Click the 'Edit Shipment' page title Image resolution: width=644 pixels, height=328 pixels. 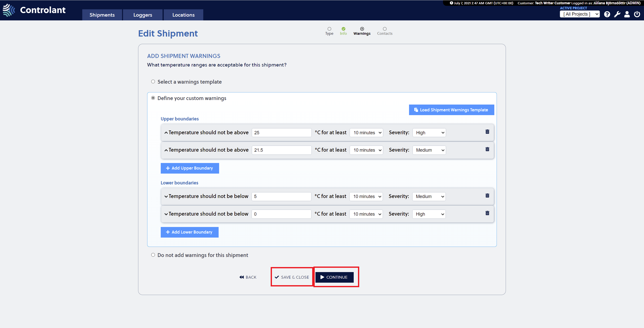pyautogui.click(x=168, y=34)
